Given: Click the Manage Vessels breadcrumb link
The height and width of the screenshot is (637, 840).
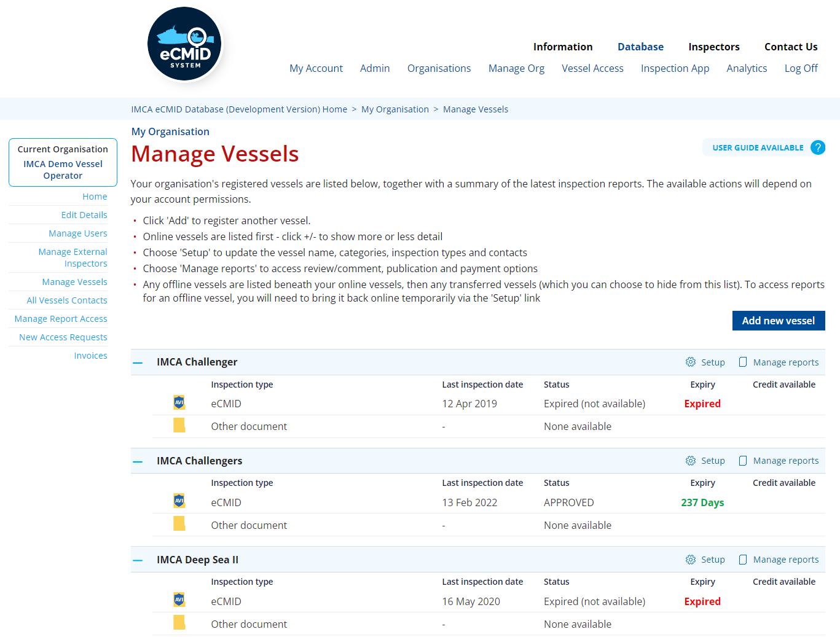Looking at the screenshot, I should click(x=476, y=109).
